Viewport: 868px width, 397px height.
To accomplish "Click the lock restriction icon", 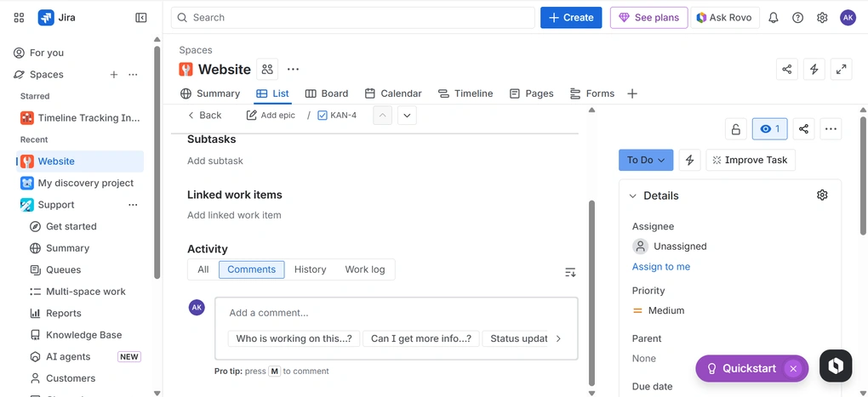I will (x=736, y=129).
